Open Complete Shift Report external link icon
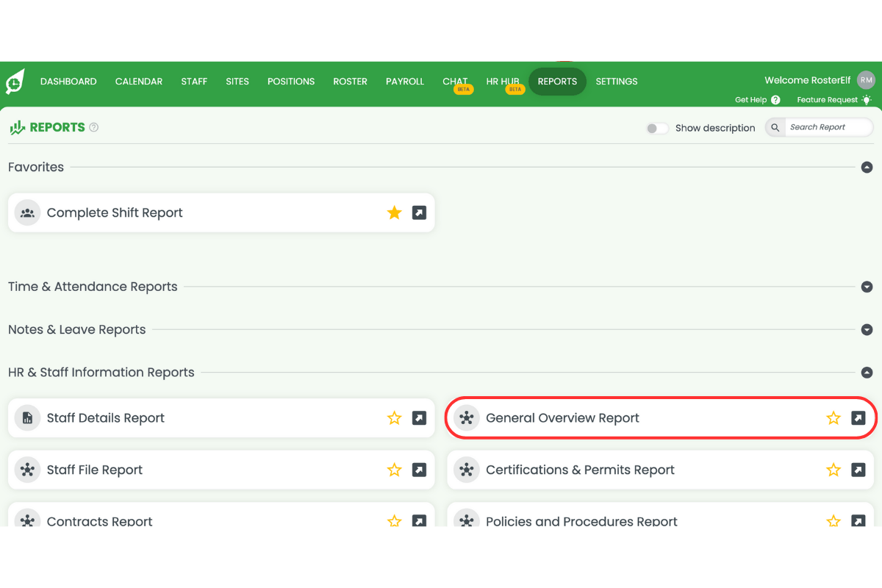 (419, 213)
